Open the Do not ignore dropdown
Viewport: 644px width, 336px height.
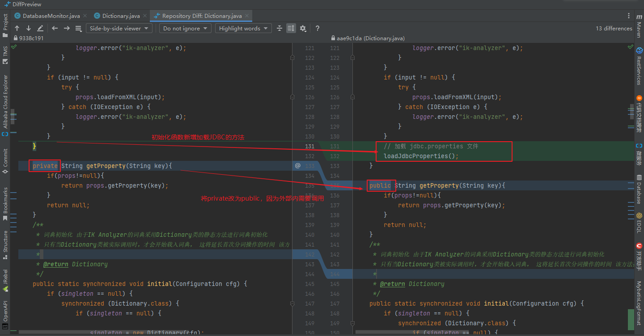[185, 28]
